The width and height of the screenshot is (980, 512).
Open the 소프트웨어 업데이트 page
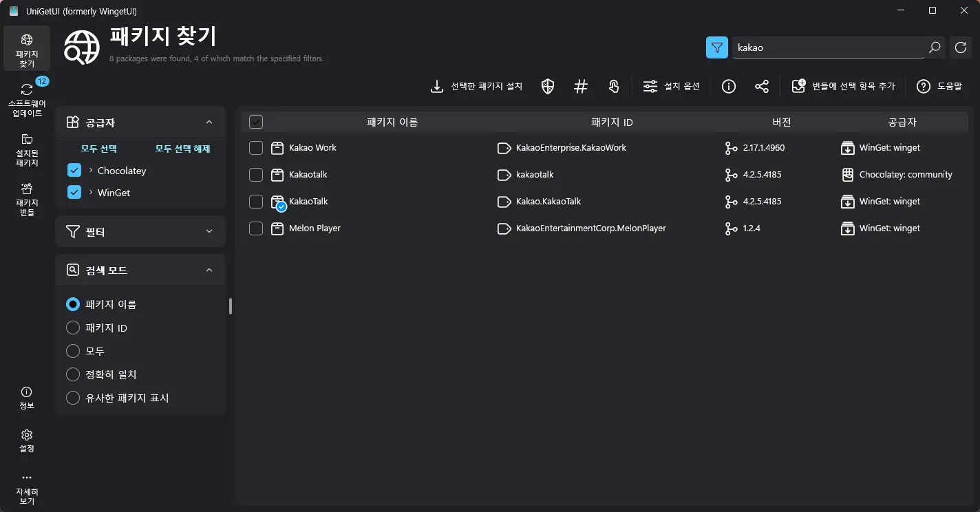pos(27,99)
